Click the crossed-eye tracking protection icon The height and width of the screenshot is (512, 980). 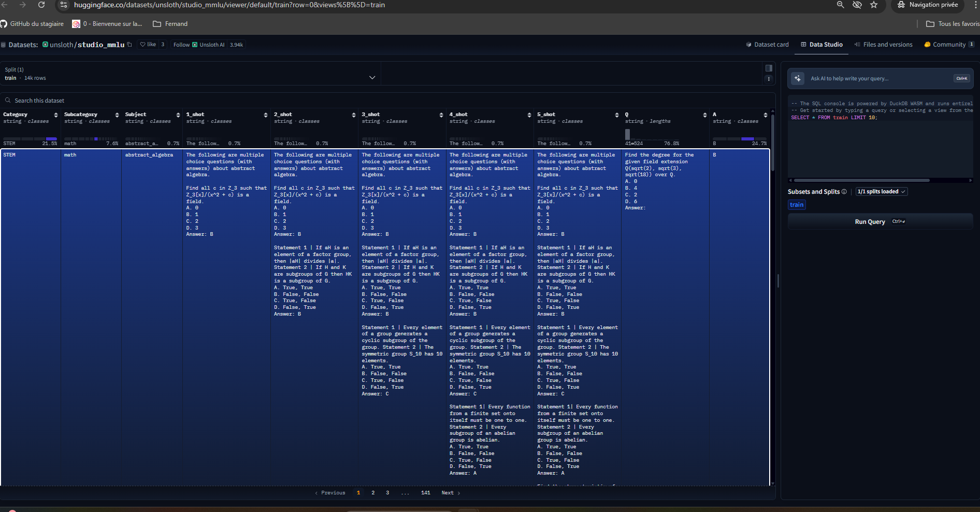click(857, 5)
